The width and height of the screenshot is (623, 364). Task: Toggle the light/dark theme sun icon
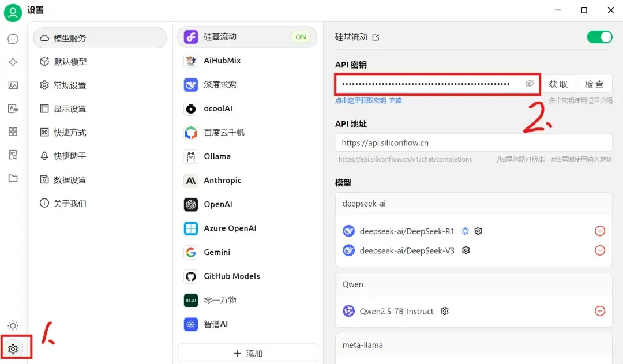13,326
